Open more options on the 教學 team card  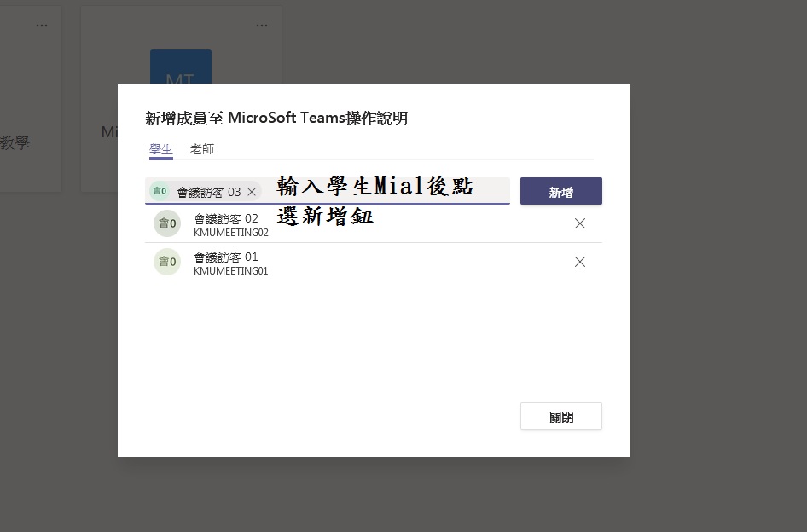[42, 26]
